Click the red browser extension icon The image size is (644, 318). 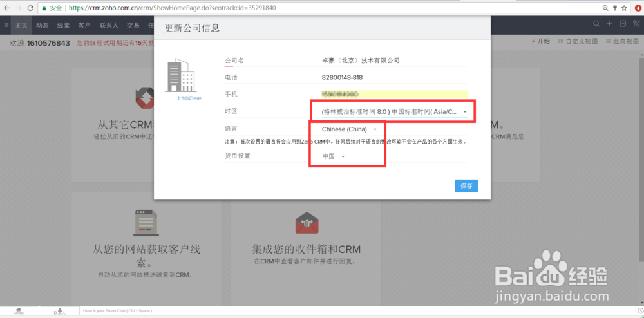(638, 8)
